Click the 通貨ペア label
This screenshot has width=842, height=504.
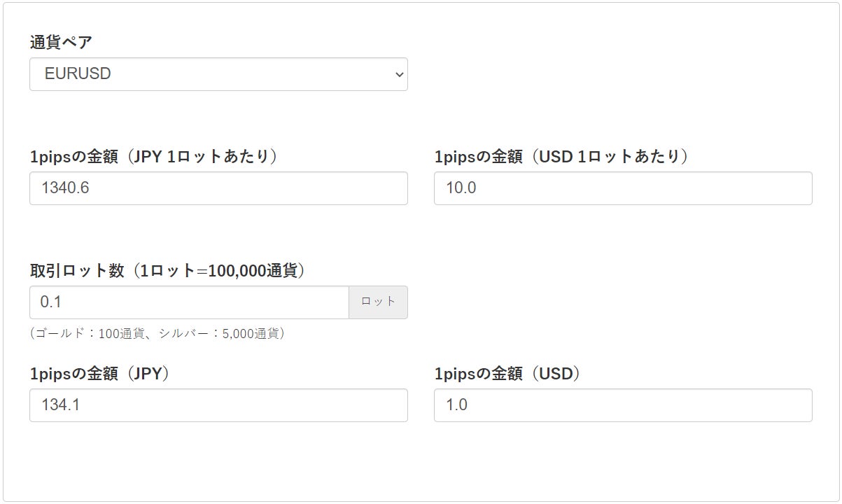coord(61,43)
